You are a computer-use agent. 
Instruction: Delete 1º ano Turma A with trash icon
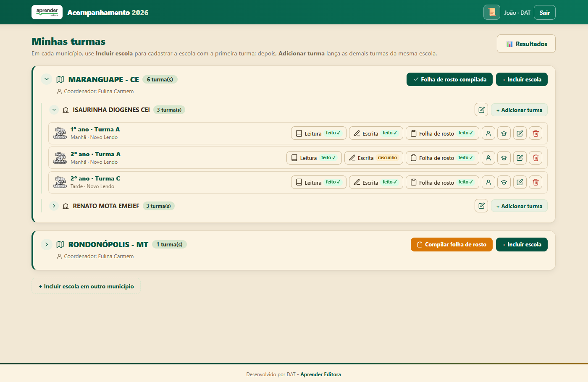(x=535, y=133)
